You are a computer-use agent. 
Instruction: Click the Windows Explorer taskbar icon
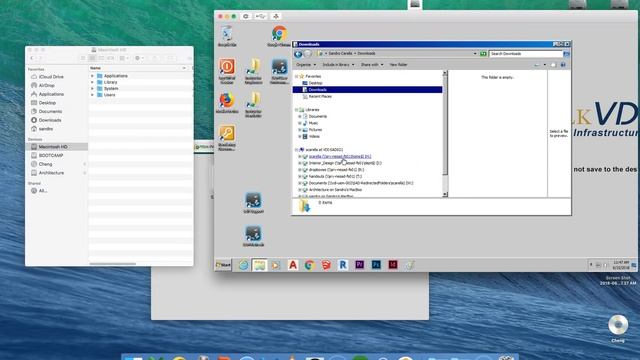[x=260, y=265]
